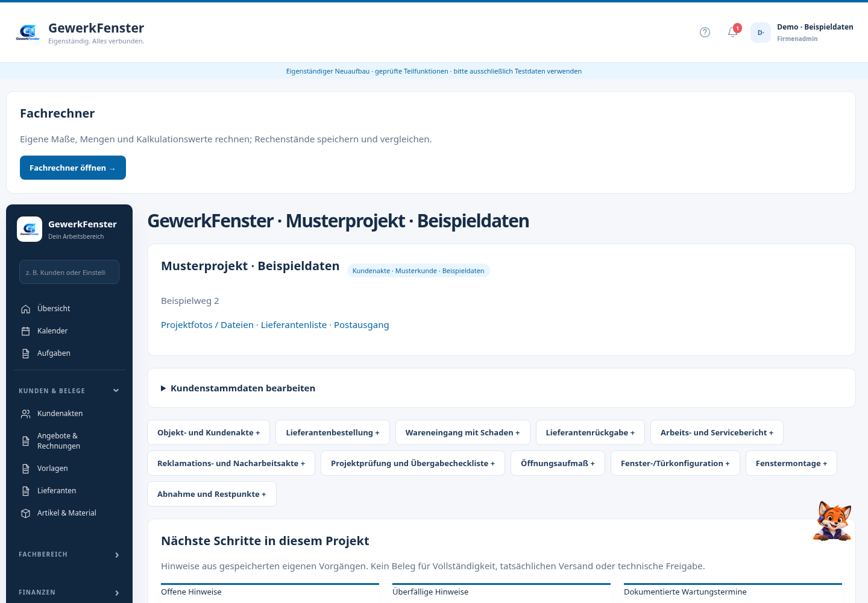This screenshot has height=603, width=868.
Task: Add Fenster-/Türkonfiguration
Action: pyautogui.click(x=675, y=463)
